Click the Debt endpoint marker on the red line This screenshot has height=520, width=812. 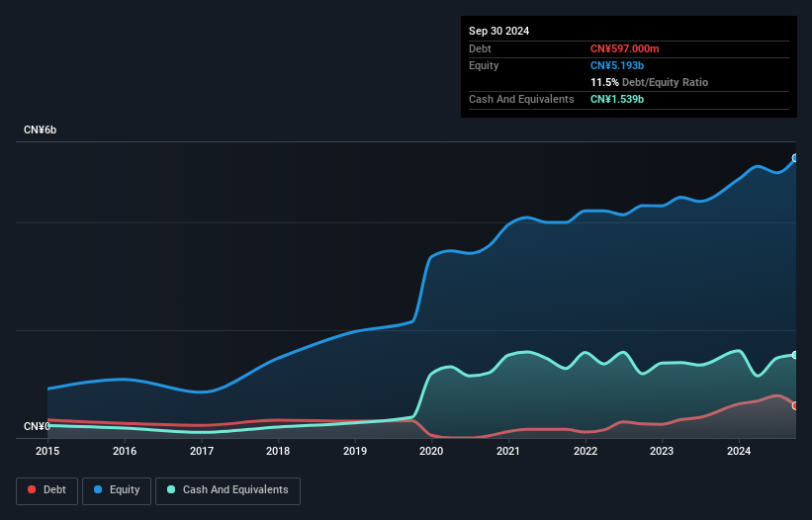coord(795,405)
